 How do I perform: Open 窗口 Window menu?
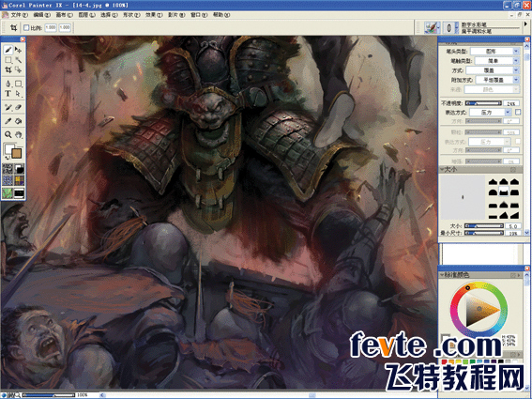pos(199,15)
